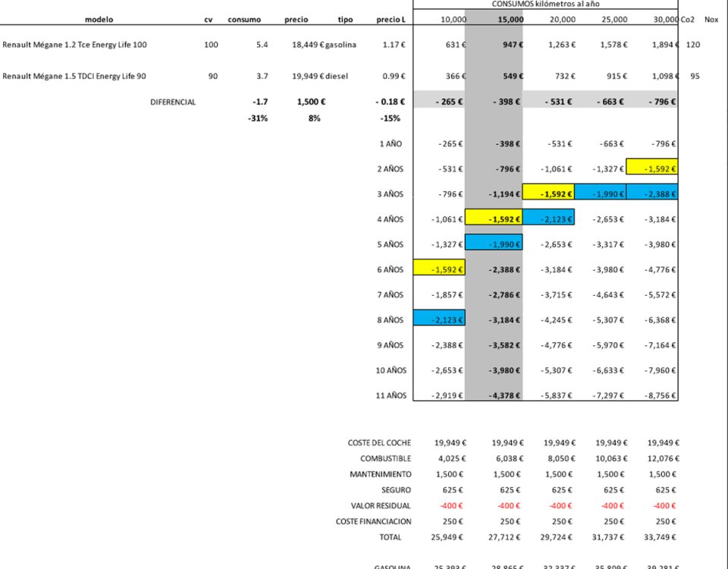
Task: Click the 'gasolina' fuel type cell
Action: [x=341, y=45]
